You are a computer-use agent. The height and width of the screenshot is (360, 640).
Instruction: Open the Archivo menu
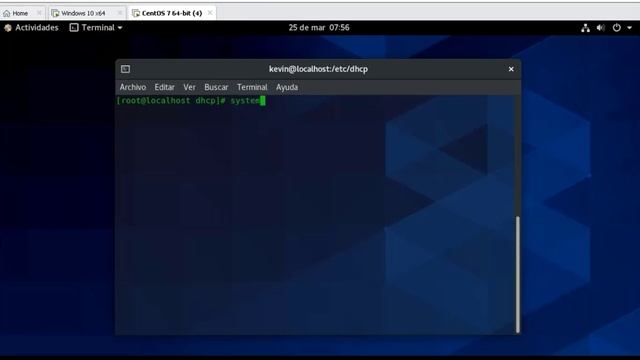coord(133,87)
